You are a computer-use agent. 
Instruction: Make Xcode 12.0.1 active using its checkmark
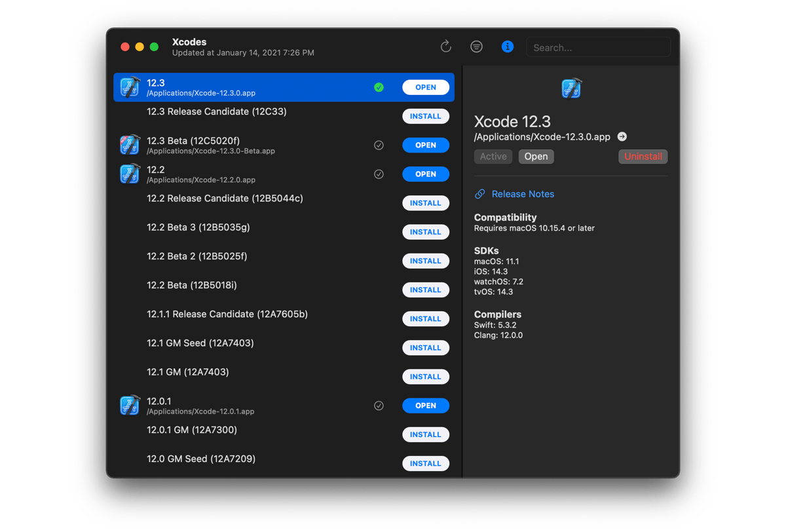click(379, 406)
